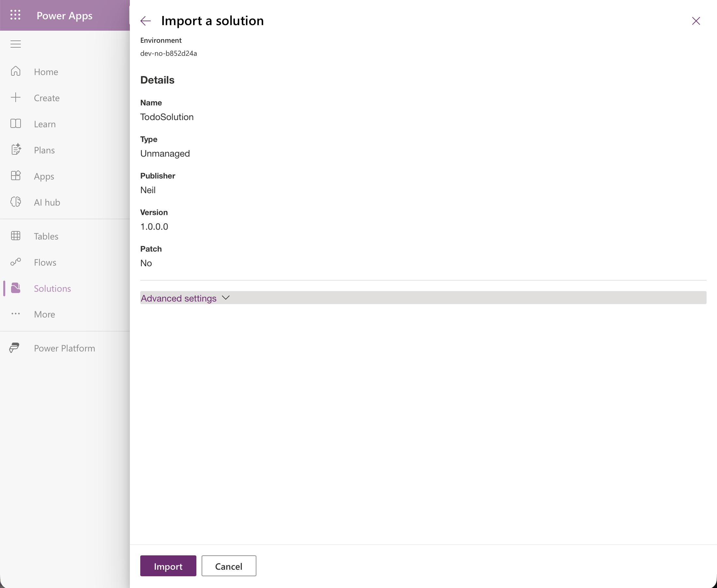Open More label in the navigation

pyautogui.click(x=44, y=314)
